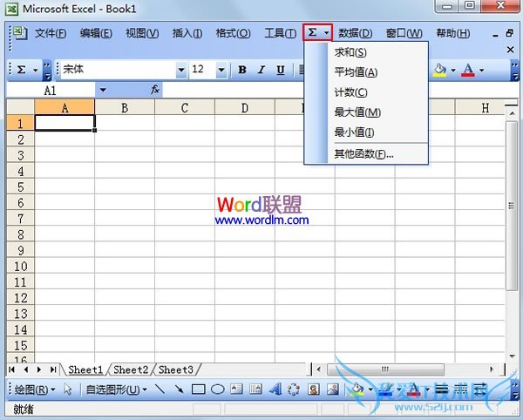Select the Select Objects pointer tool

point(68,389)
